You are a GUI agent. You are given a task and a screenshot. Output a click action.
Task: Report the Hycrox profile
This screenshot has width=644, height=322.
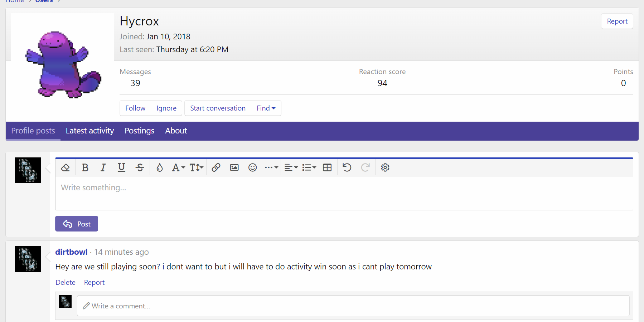pyautogui.click(x=617, y=21)
